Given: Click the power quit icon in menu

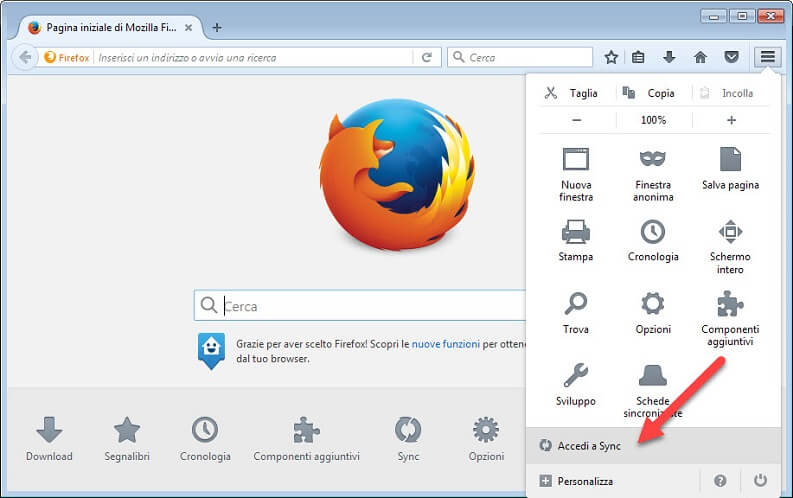Looking at the screenshot, I should 760,481.
